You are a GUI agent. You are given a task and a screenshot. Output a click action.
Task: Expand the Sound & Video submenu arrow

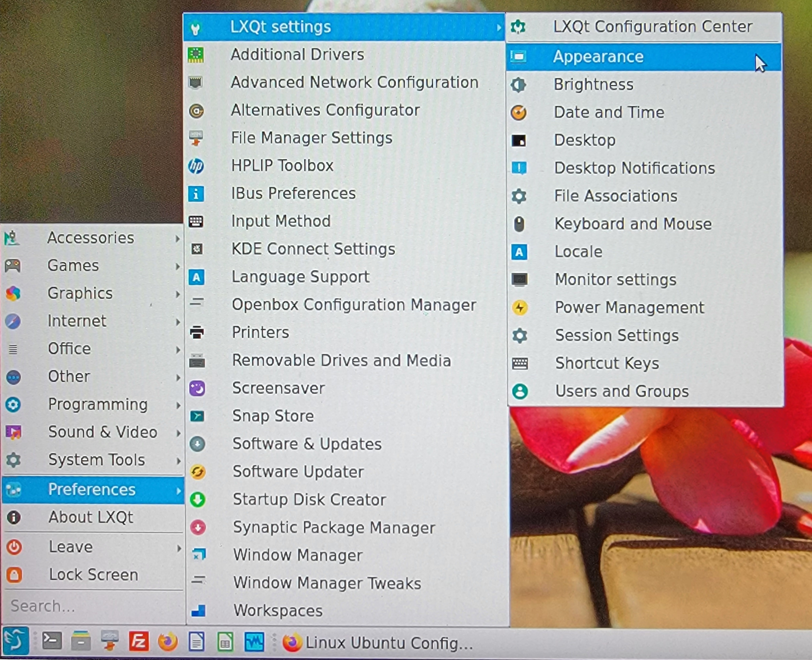(x=177, y=433)
